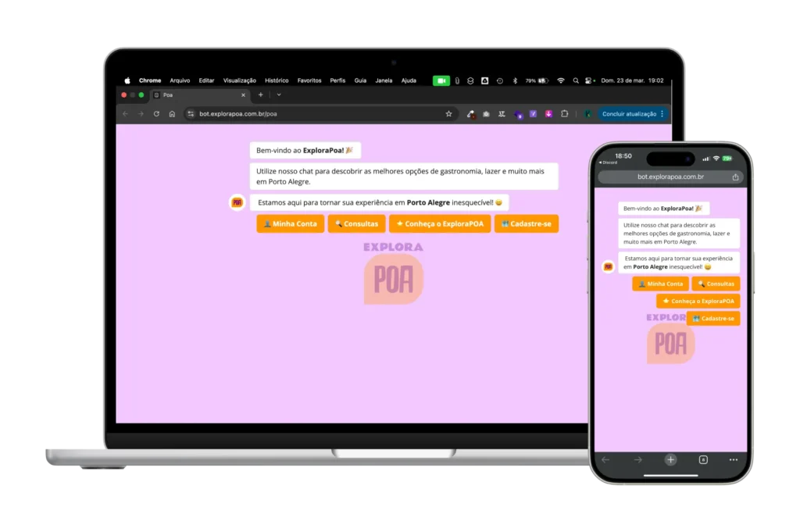This screenshot has height=532, width=800.
Task: Open the three-dot menu on phone browser
Action: [733, 460]
